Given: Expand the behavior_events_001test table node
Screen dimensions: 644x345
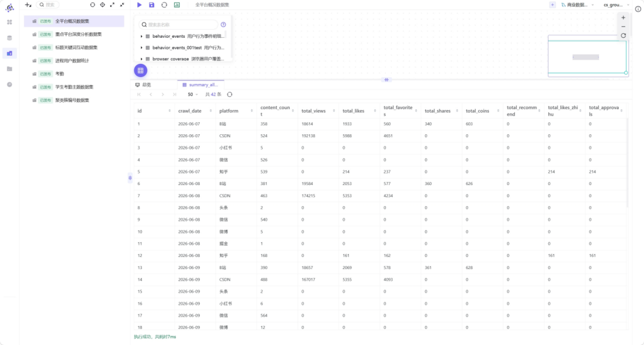Looking at the screenshot, I should pyautogui.click(x=141, y=48).
